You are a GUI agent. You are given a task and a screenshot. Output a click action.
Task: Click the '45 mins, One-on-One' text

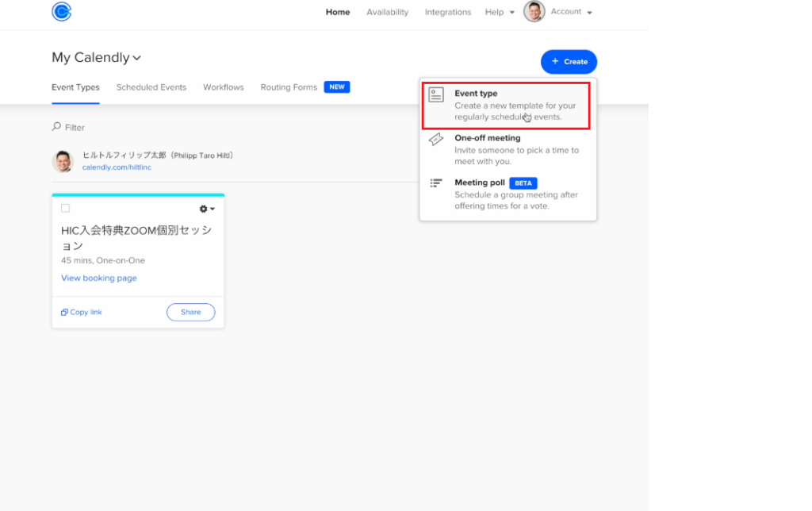coord(103,260)
